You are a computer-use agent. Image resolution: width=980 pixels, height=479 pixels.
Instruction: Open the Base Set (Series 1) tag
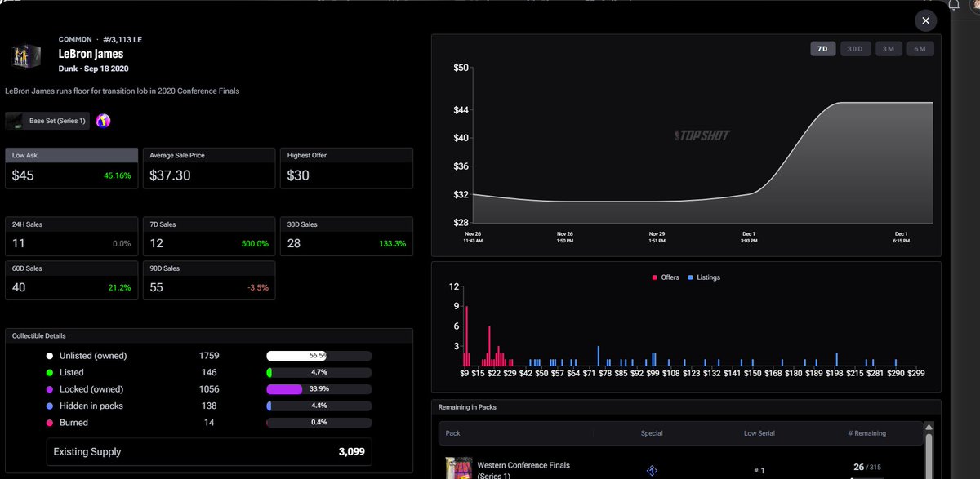point(47,121)
